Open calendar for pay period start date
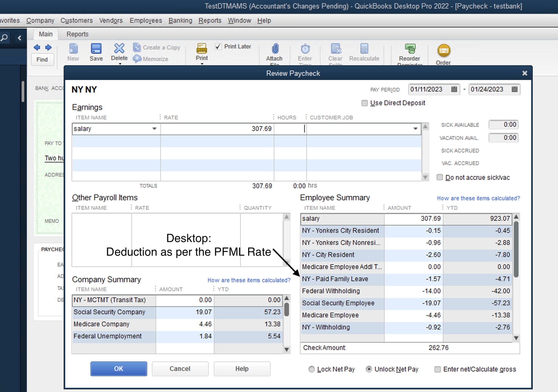Image resolution: width=558 pixels, height=392 pixels. [x=454, y=89]
